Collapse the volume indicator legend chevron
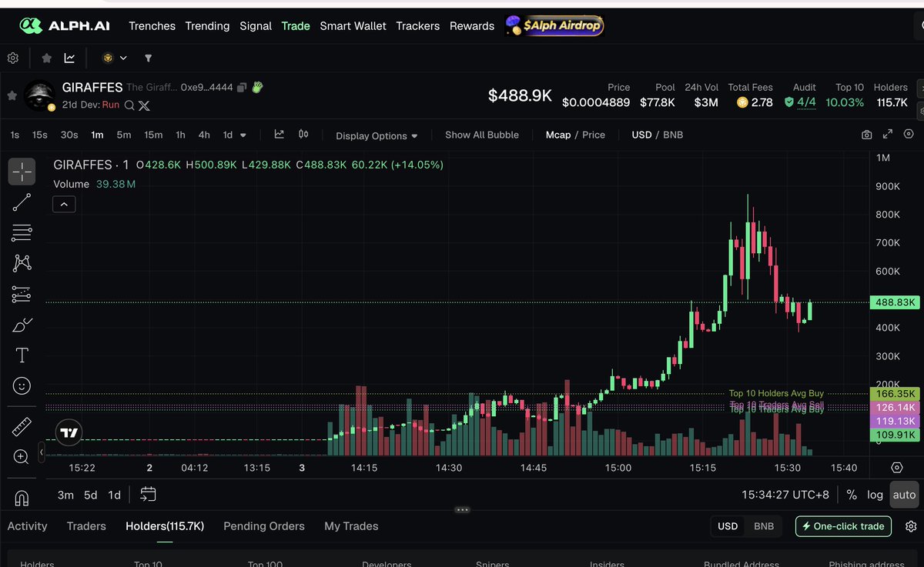This screenshot has width=924, height=567. pos(64,204)
